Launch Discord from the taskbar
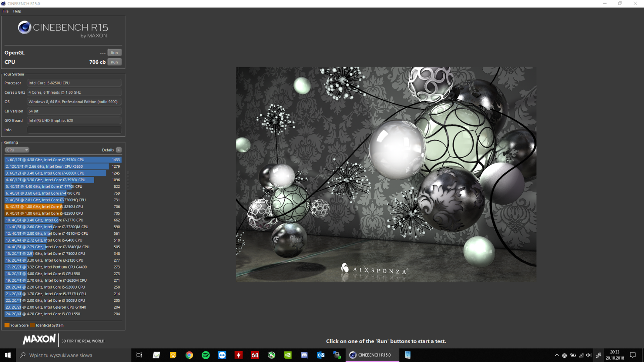 304,355
